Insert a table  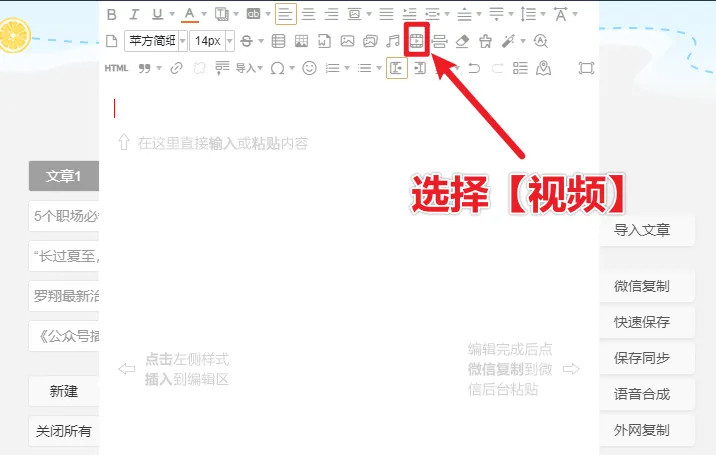(x=278, y=41)
